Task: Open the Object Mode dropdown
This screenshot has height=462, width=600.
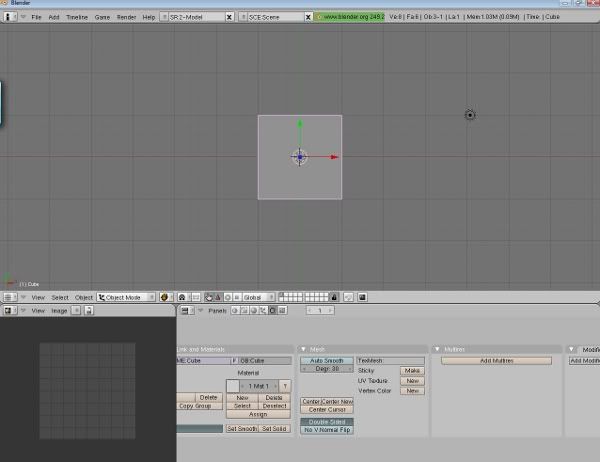Action: pos(126,297)
